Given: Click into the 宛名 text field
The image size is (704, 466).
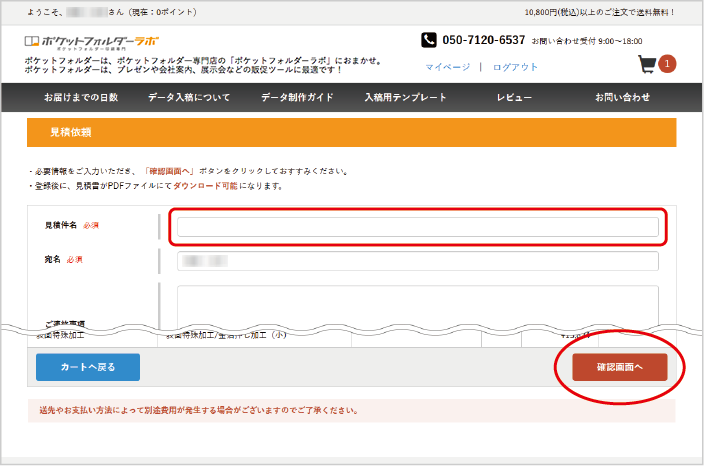Looking at the screenshot, I should coord(417,261).
